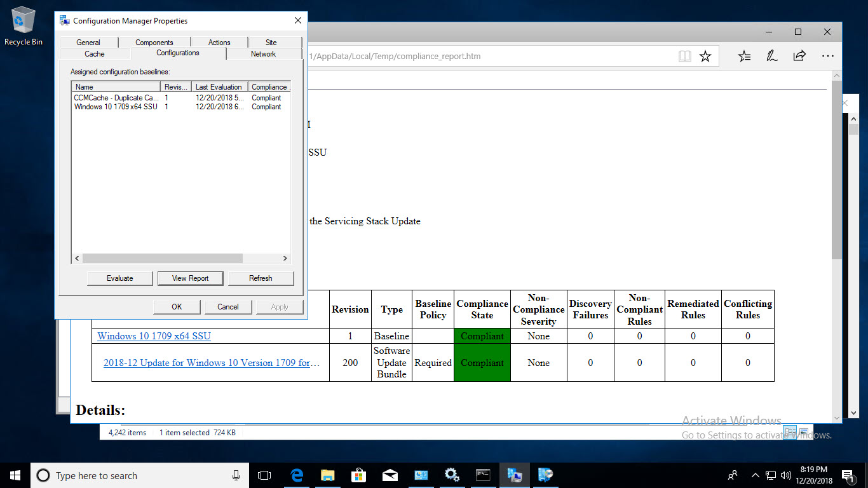This screenshot has width=868, height=488.
Task: Open Recycle Bin on desktop
Action: point(24,27)
